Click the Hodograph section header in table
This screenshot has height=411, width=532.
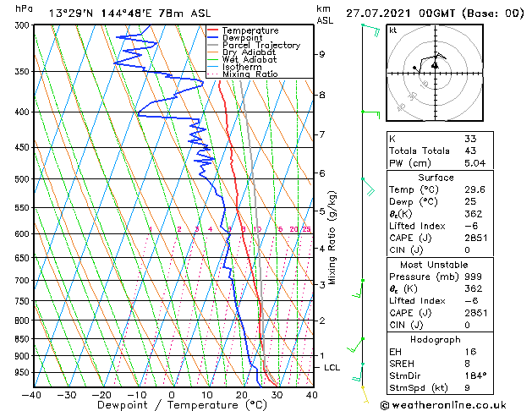436,340
